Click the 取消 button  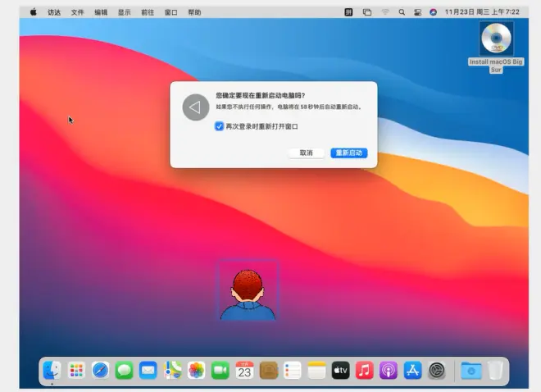pyautogui.click(x=306, y=153)
